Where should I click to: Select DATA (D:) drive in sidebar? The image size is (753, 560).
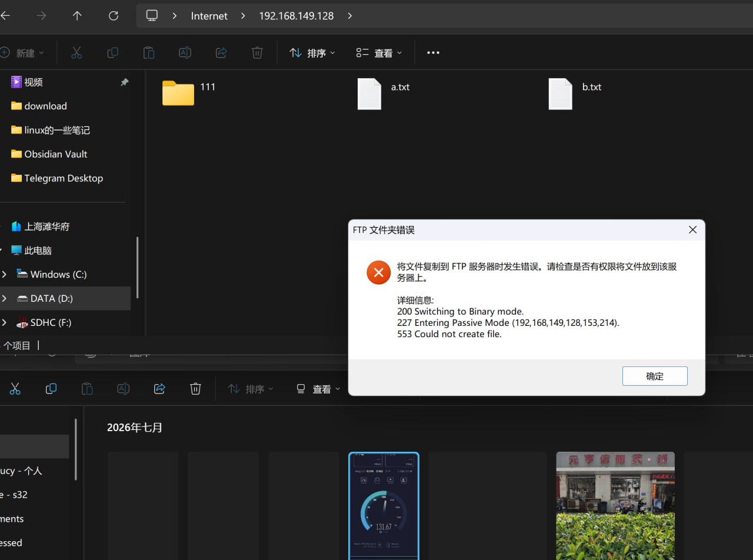[65, 298]
